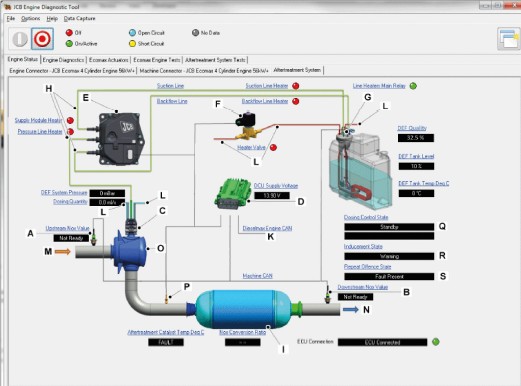Click the red record target toolbar button
The image size is (521, 386).
pos(42,39)
